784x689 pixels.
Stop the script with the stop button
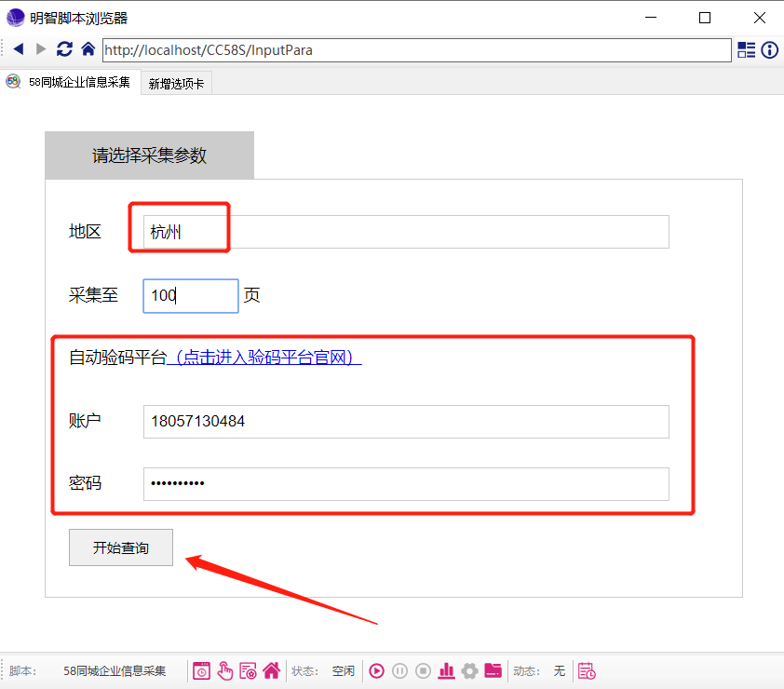(x=423, y=671)
